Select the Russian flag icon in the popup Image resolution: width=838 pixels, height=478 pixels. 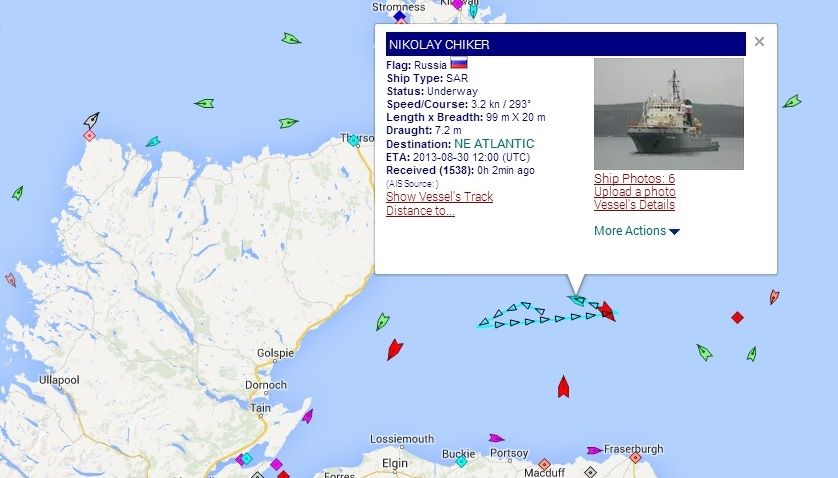click(x=459, y=64)
